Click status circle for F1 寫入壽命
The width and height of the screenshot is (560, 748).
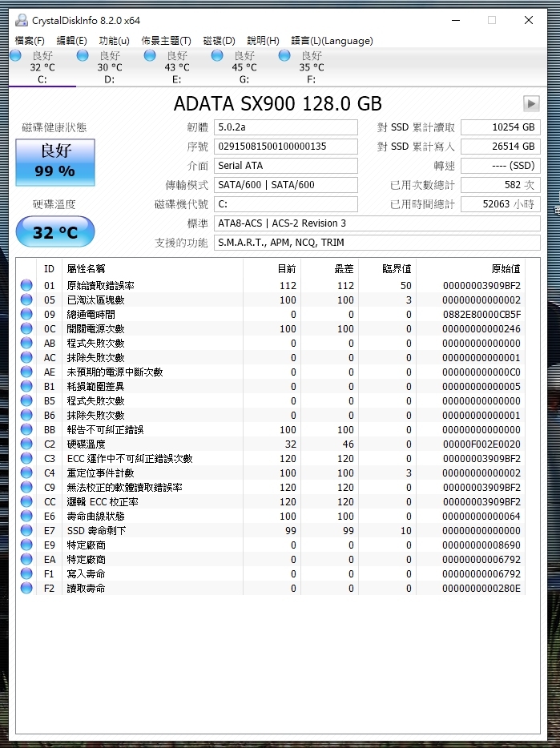26,573
